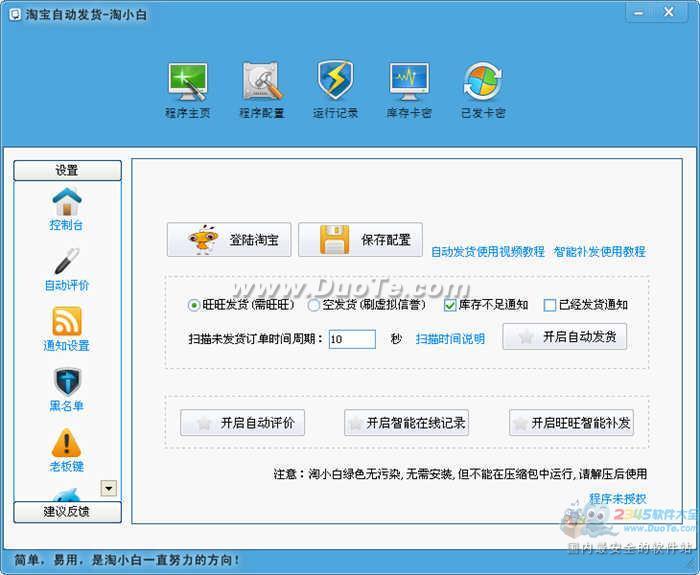The image size is (700, 575).
Task: Click the 登陆淘宝 button
Action: 229,240
